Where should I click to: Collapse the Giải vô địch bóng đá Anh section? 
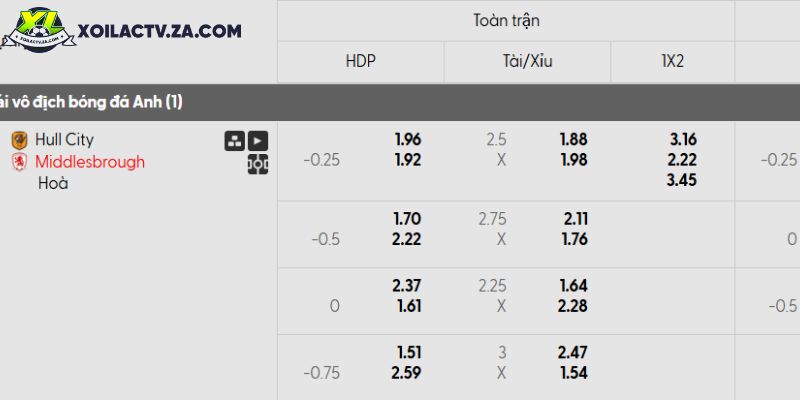click(400, 103)
